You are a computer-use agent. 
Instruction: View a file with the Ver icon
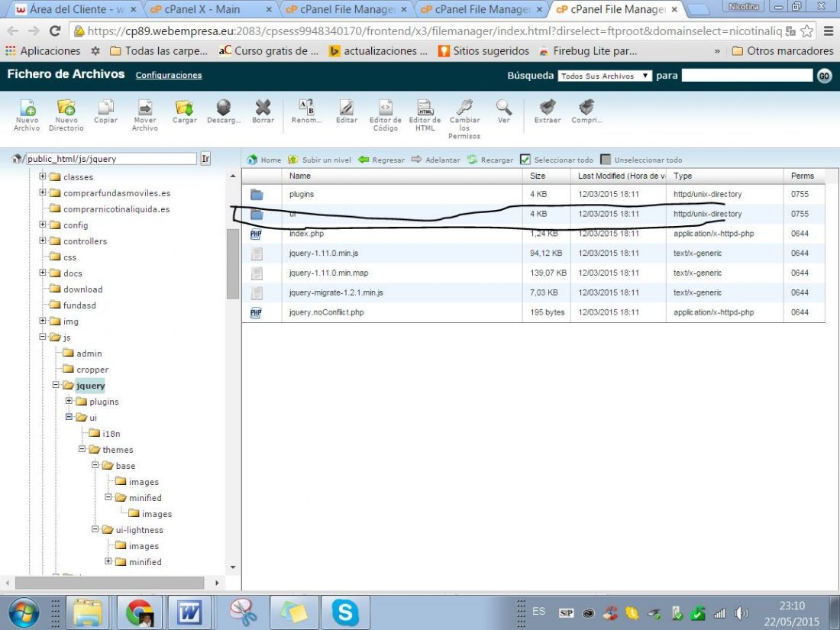(x=503, y=111)
